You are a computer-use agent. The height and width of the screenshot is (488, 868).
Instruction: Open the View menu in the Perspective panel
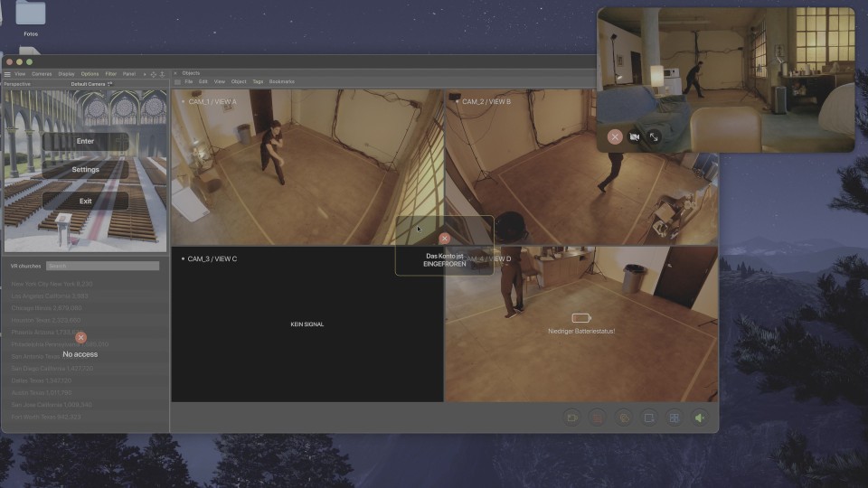(20, 74)
